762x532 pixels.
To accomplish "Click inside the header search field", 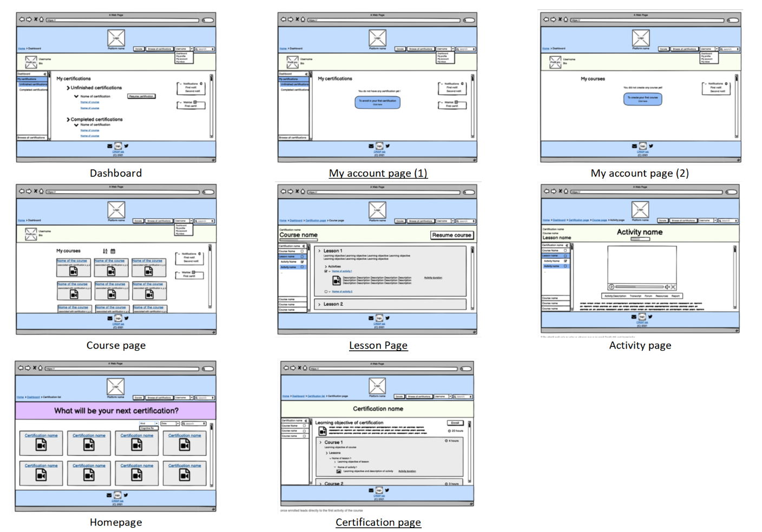I will pyautogui.click(x=205, y=49).
